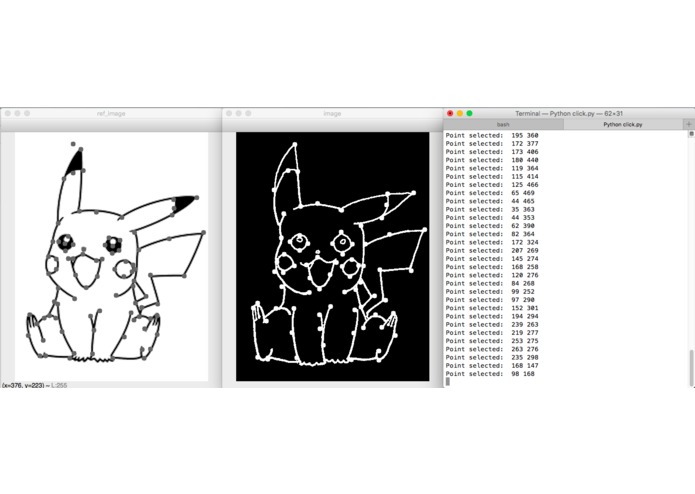Click the line 'Point selected: 253 275'

coord(492,341)
